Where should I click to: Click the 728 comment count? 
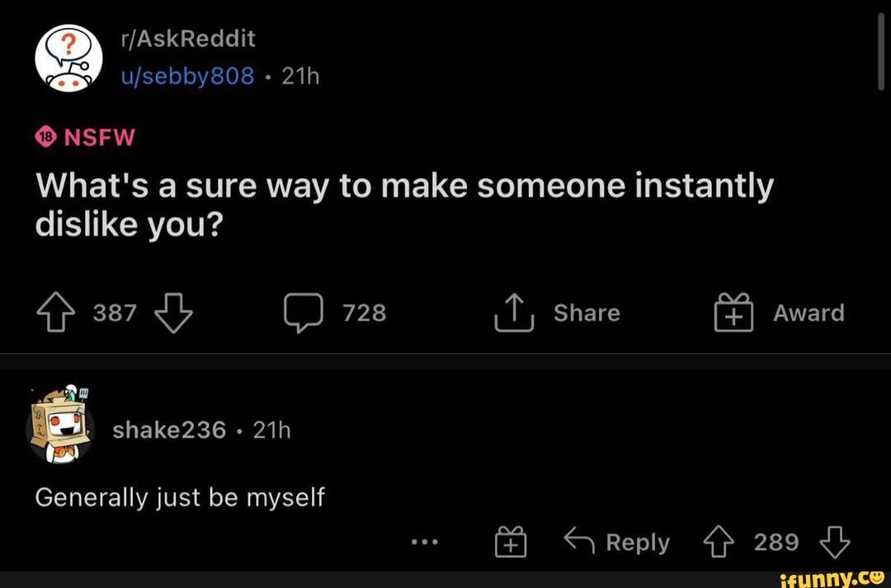coord(364,313)
